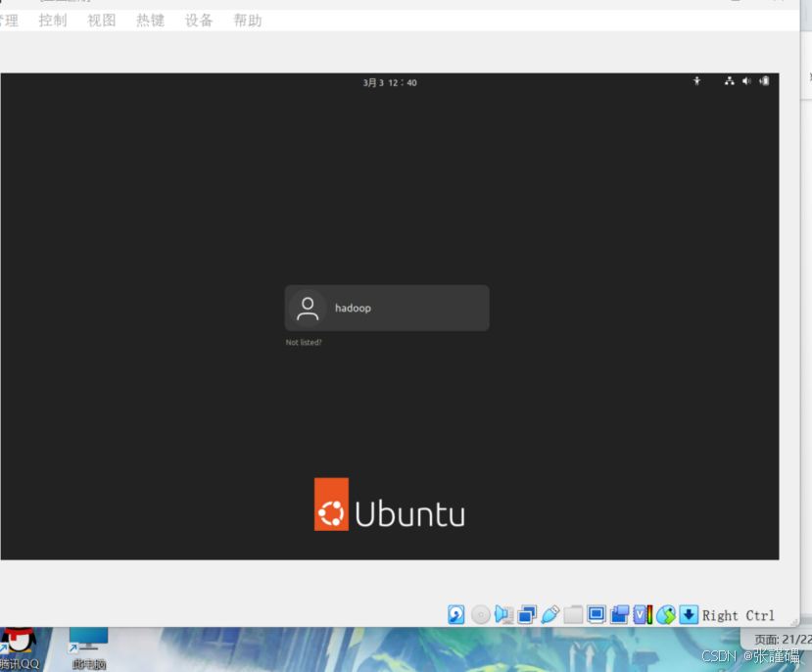812x672 pixels.
Task: Click the Ubuntu network status icon
Action: point(729,80)
